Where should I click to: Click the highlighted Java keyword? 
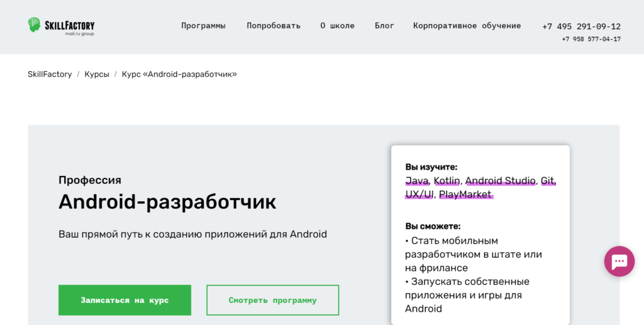point(417,181)
